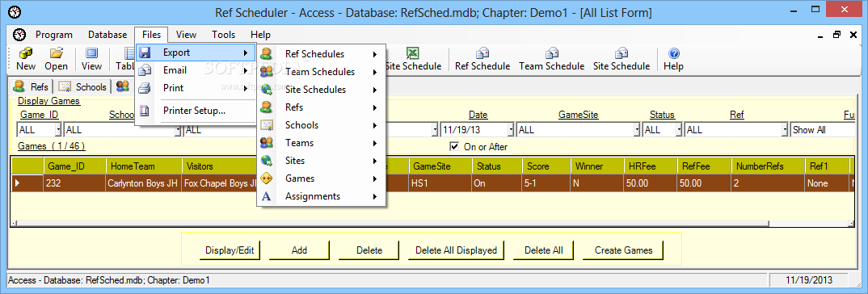The width and height of the screenshot is (868, 294).
Task: Open the View menu in menu bar
Action: (x=187, y=35)
